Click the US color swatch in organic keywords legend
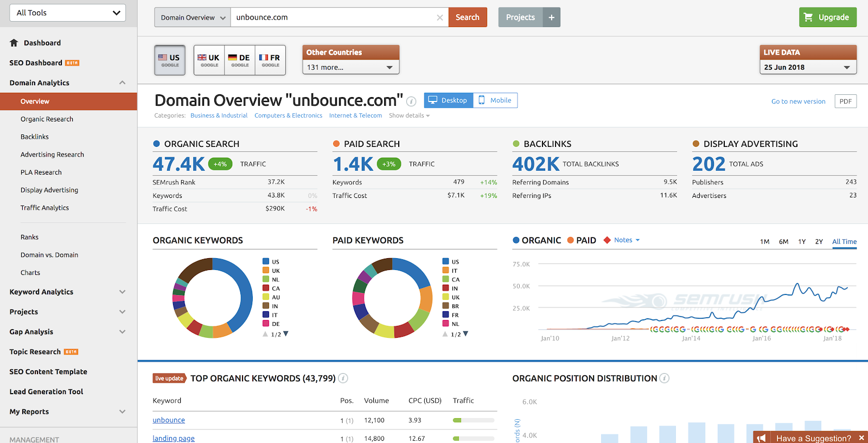868x443 pixels. 266,261
